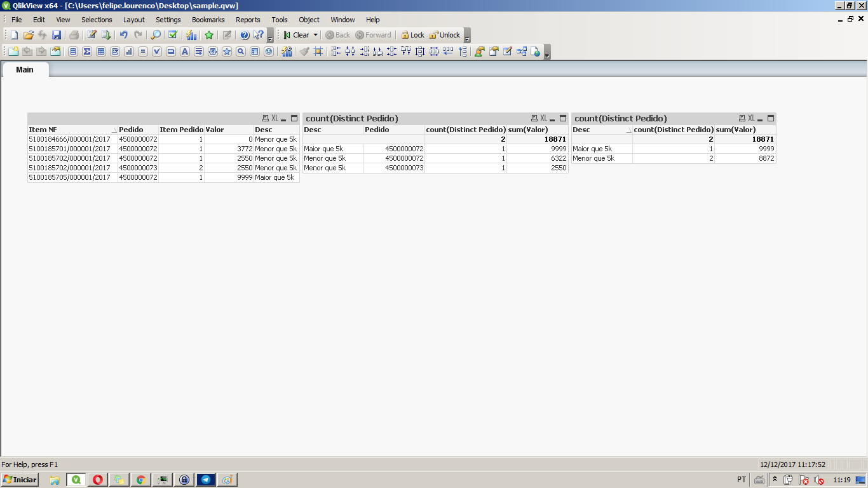Viewport: 868px width, 488px height.
Task: Open the Layout menu
Action: 134,20
